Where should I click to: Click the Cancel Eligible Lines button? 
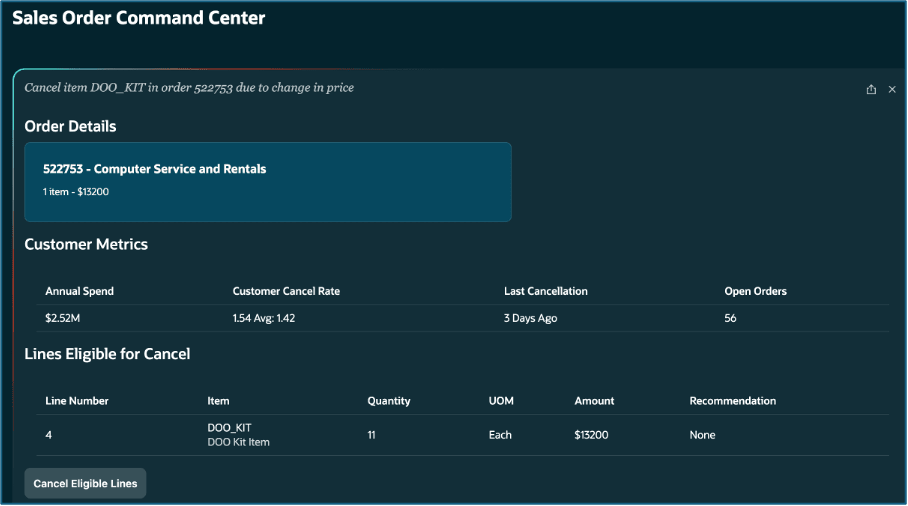85,483
